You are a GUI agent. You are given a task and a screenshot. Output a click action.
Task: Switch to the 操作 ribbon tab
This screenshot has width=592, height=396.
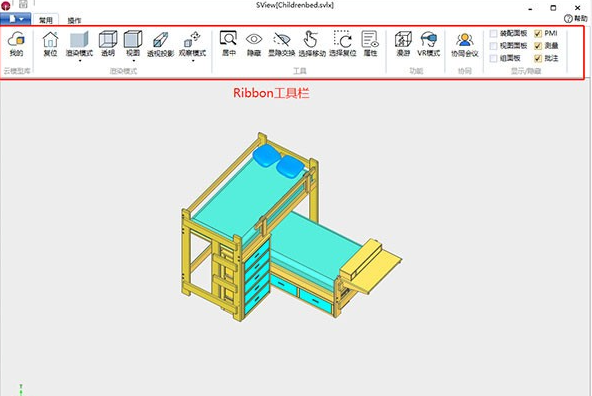tap(74, 20)
